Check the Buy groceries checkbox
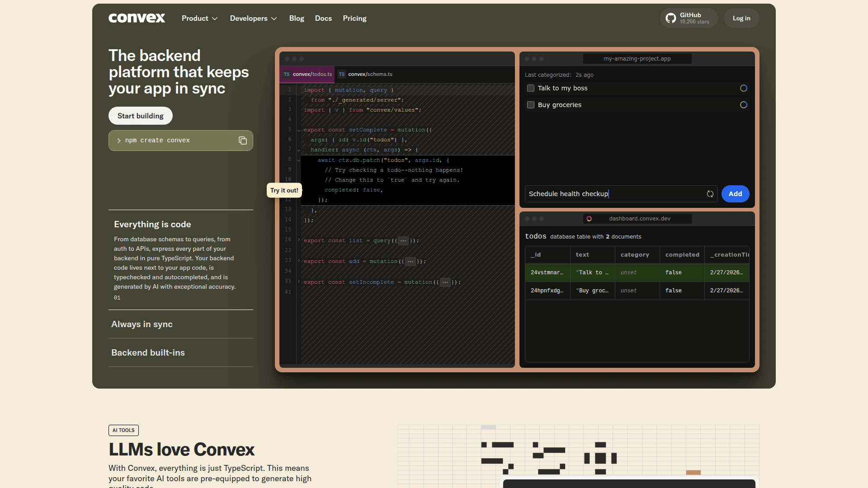868x488 pixels. pos(531,105)
